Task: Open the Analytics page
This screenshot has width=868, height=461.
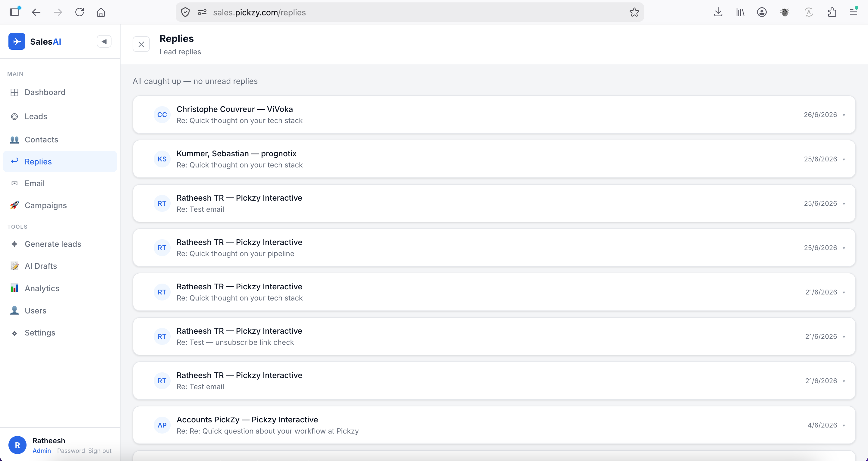Action: pyautogui.click(x=60, y=288)
